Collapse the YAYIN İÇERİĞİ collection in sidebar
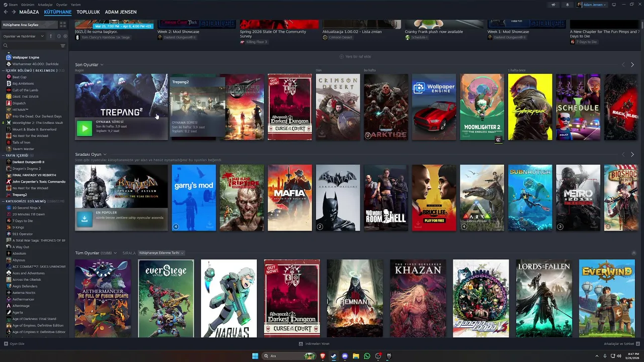This screenshot has height=362, width=644. pos(4,155)
